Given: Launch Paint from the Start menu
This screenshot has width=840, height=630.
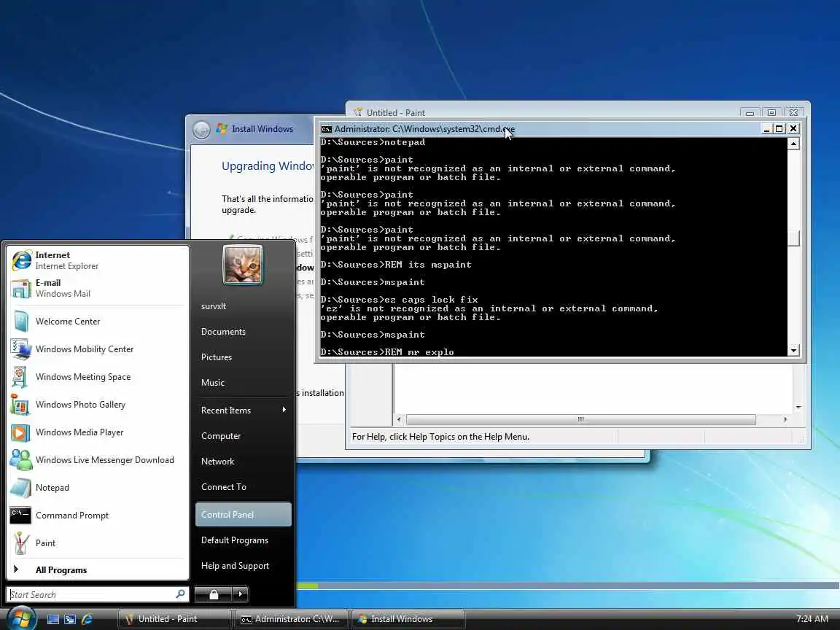Looking at the screenshot, I should (x=98, y=543).
